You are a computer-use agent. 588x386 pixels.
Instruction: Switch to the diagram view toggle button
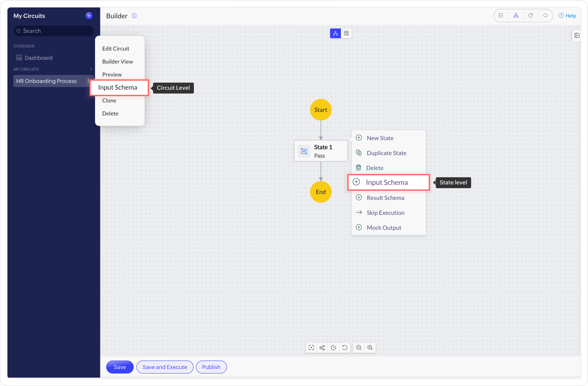click(335, 33)
